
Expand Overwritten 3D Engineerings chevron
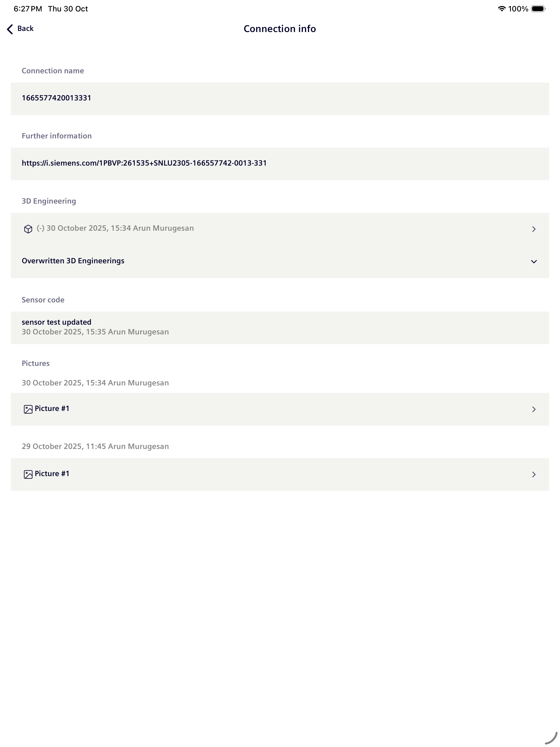[x=534, y=262]
